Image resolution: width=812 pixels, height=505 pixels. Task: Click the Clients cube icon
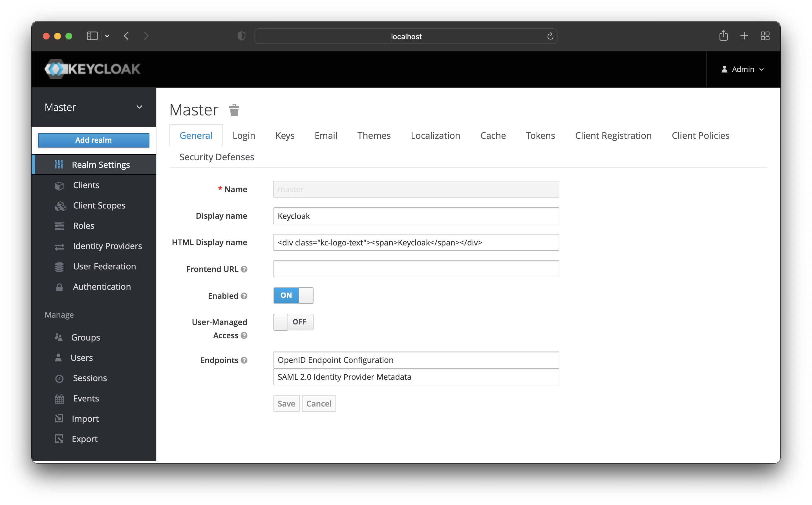(x=59, y=185)
